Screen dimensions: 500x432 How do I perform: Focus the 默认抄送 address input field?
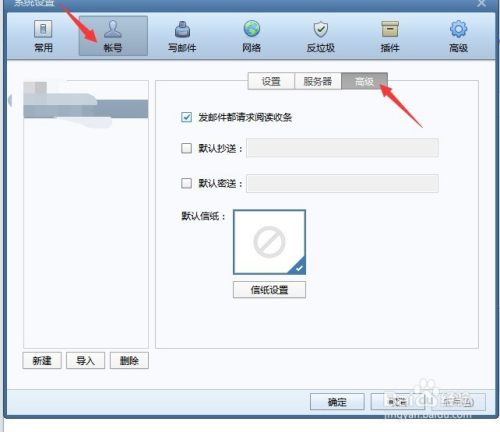pos(342,148)
